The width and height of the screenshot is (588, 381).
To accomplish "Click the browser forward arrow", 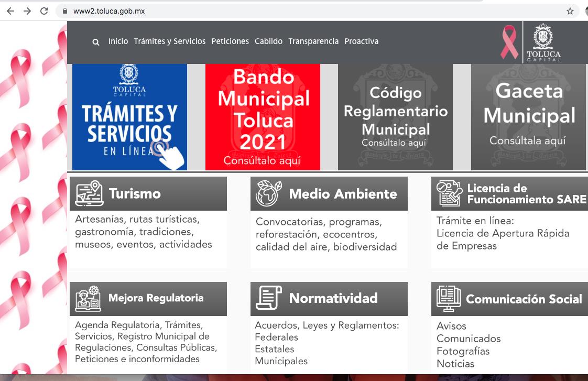I will click(27, 11).
